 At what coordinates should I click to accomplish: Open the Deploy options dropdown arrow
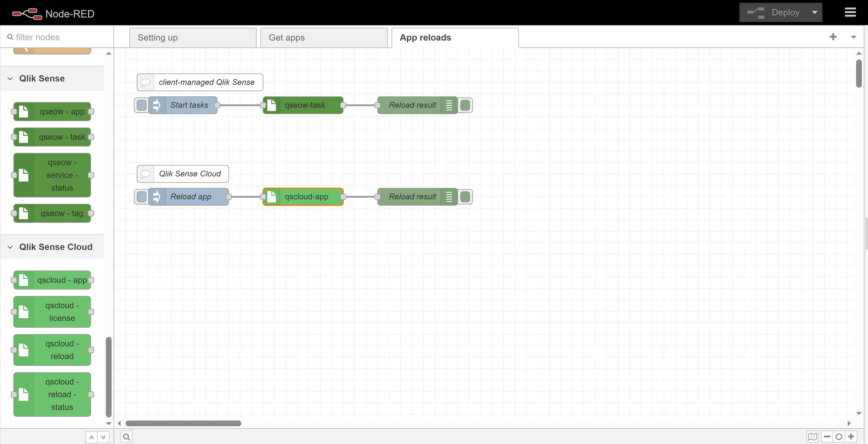point(815,13)
